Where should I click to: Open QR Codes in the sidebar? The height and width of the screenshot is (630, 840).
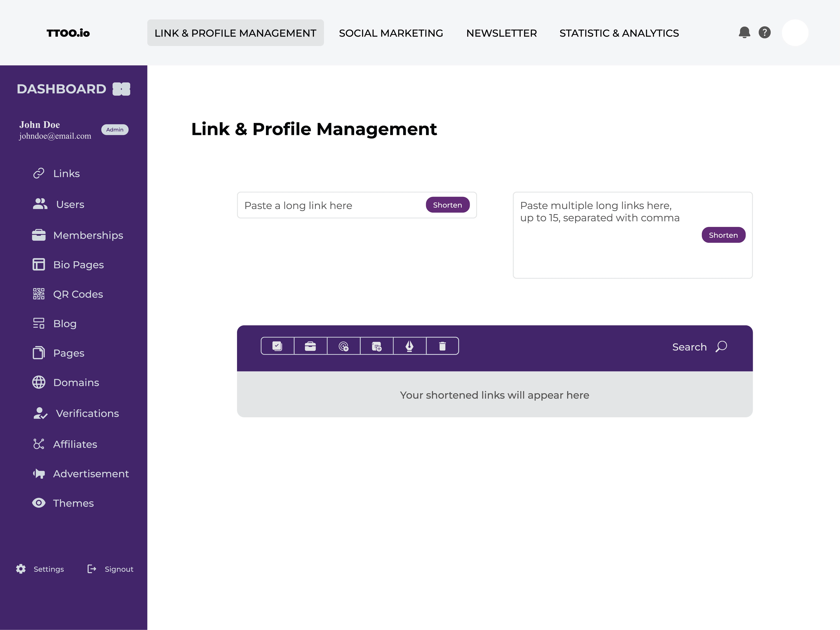tap(78, 294)
